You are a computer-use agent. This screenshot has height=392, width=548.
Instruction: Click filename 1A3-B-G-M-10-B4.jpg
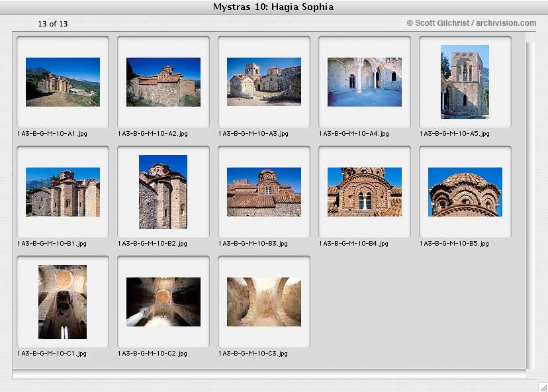coord(353,244)
